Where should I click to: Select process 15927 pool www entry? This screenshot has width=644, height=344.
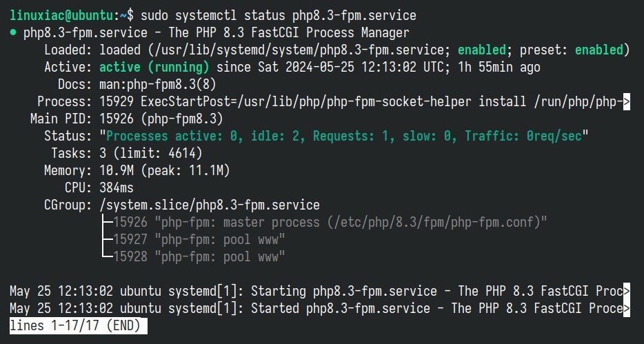pyautogui.click(x=199, y=240)
